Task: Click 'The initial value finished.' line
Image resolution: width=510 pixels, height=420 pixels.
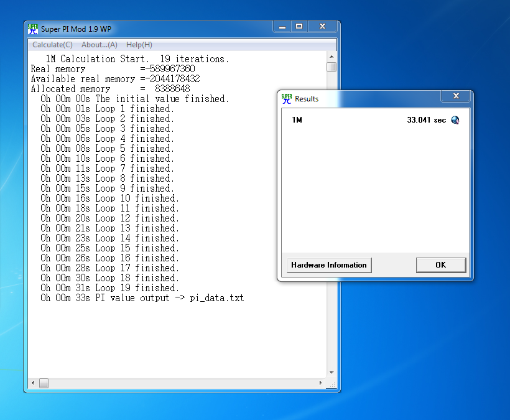Action: click(135, 98)
